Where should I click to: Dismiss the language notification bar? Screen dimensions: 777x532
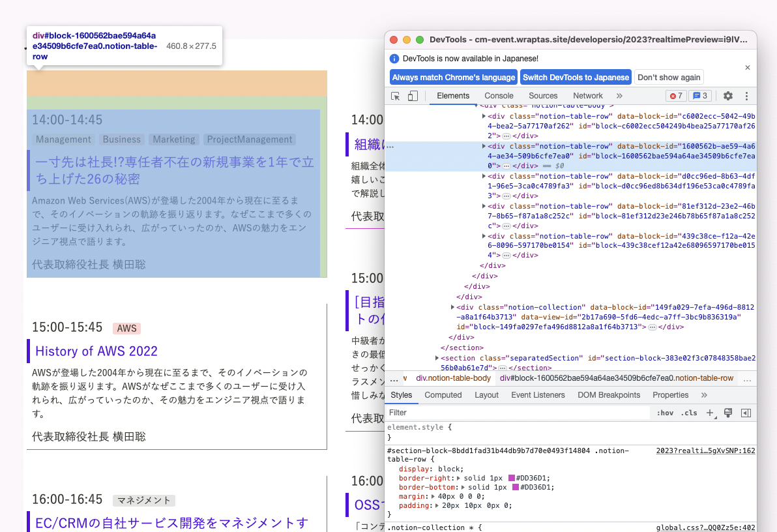click(x=747, y=67)
